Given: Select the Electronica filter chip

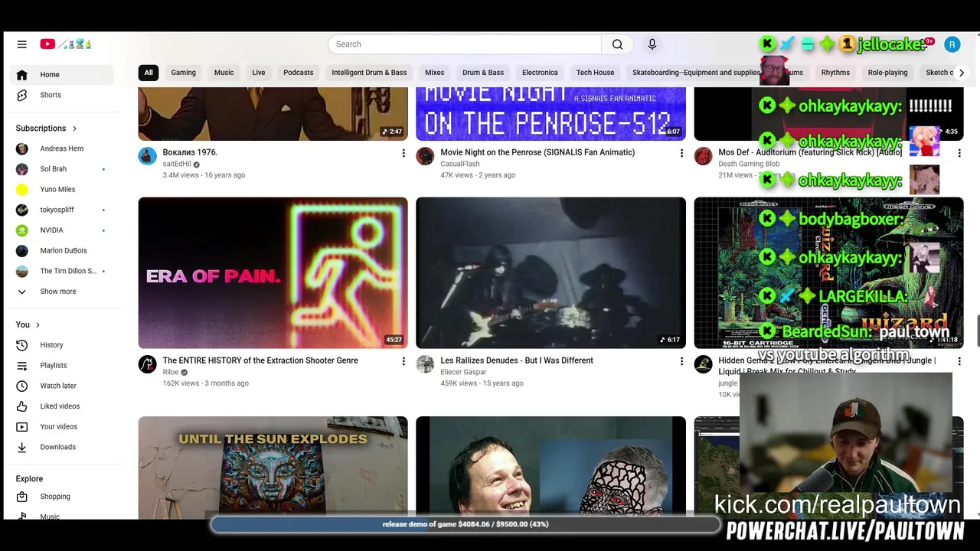Looking at the screenshot, I should (x=540, y=73).
